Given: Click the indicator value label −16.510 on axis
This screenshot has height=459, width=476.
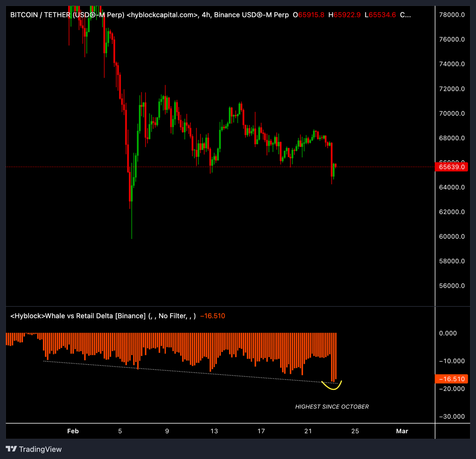Looking at the screenshot, I should click(451, 379).
